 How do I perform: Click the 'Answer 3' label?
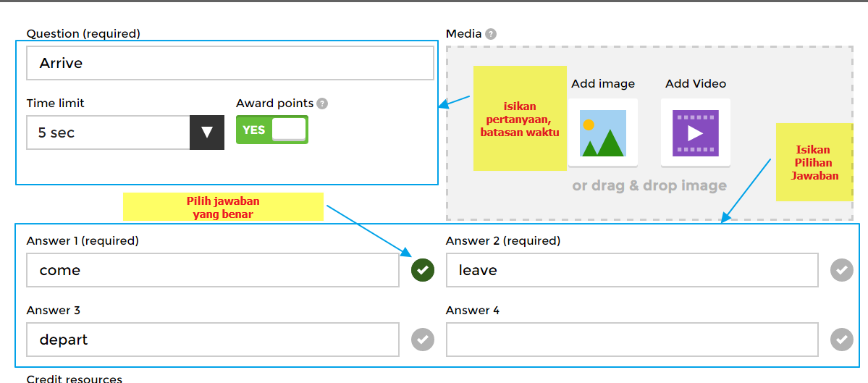coord(53,311)
